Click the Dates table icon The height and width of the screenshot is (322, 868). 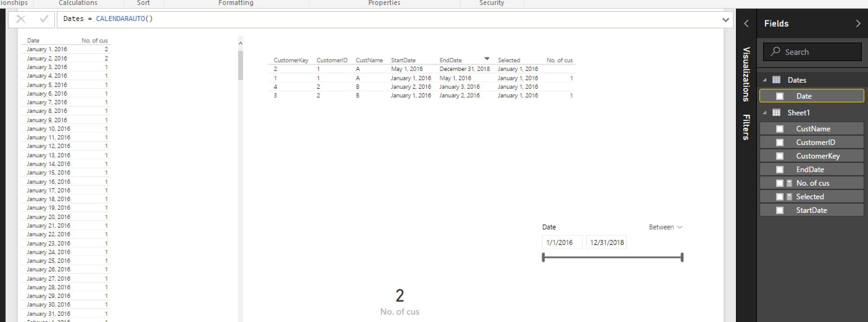[x=776, y=80]
